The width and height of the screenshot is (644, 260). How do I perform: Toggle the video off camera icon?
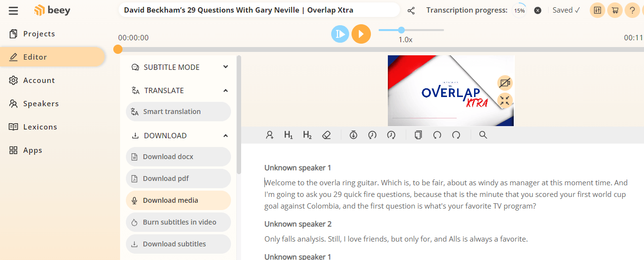click(505, 83)
